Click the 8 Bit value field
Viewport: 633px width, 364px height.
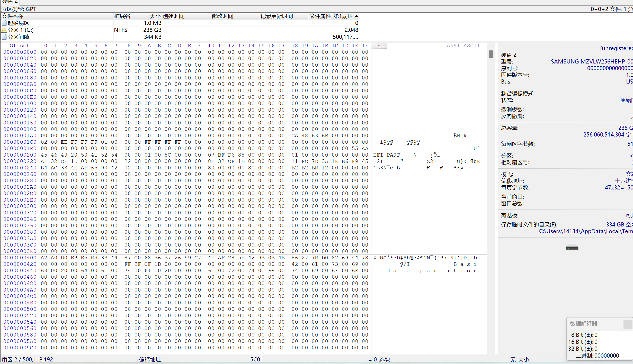pyautogui.click(x=596, y=335)
